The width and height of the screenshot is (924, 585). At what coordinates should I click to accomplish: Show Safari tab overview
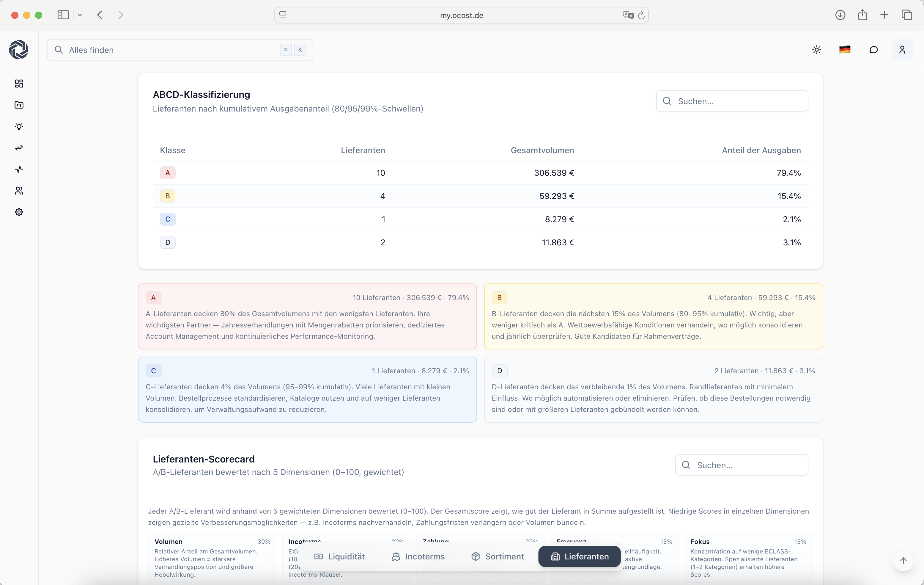(x=907, y=15)
